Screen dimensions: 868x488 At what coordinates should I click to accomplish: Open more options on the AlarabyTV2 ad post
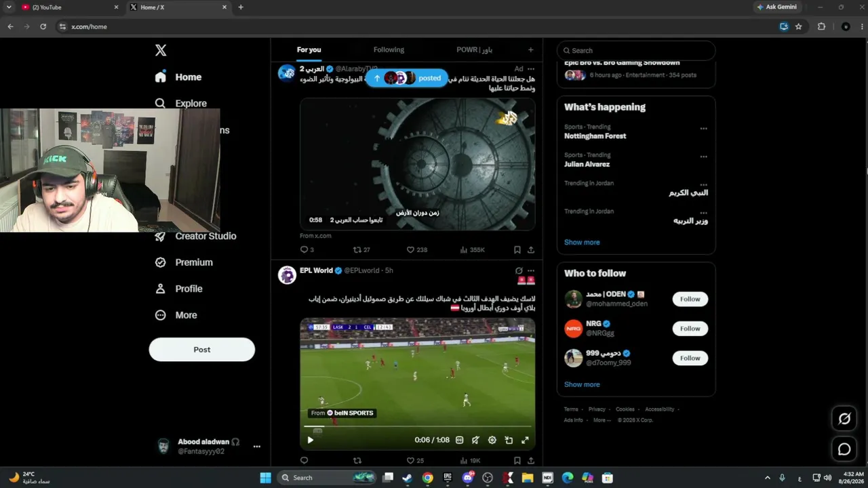531,68
